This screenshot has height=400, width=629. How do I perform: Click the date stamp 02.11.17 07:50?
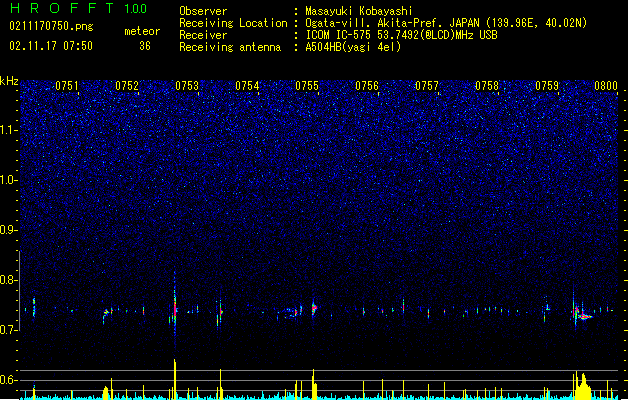click(51, 46)
